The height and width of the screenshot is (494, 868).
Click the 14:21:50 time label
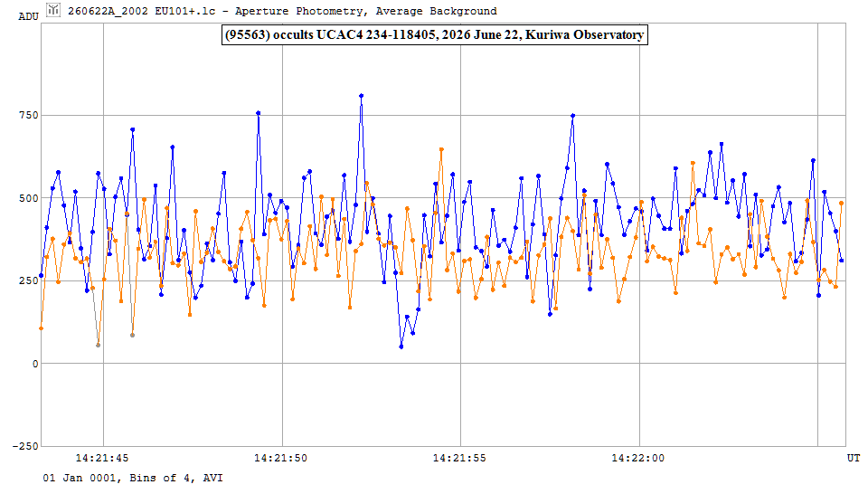(280, 458)
